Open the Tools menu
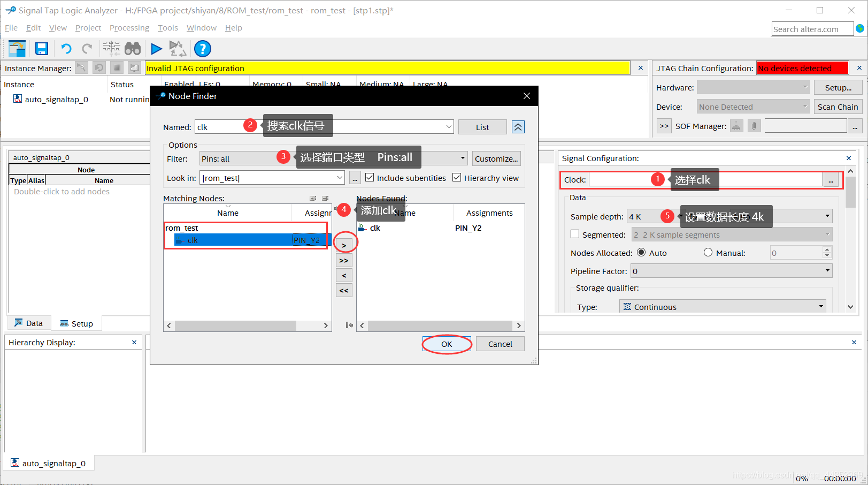The height and width of the screenshot is (485, 868). pyautogui.click(x=167, y=28)
